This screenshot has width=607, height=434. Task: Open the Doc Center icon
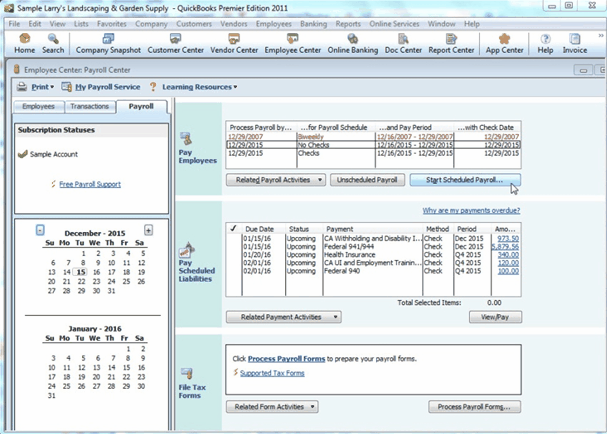[403, 38]
